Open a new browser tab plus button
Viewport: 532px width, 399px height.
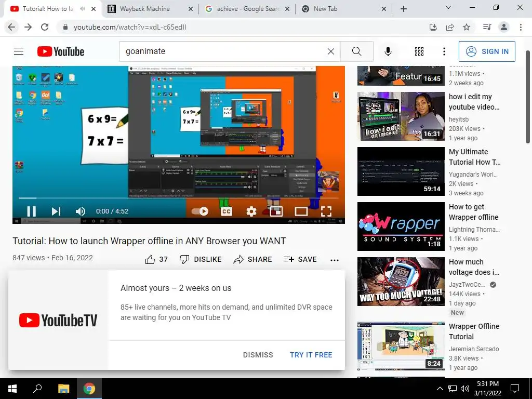click(403, 9)
